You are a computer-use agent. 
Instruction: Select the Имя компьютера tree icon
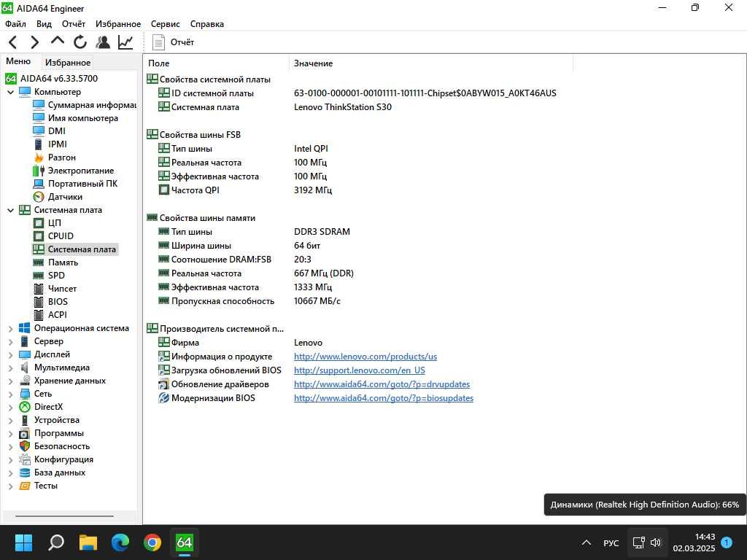pyautogui.click(x=39, y=117)
